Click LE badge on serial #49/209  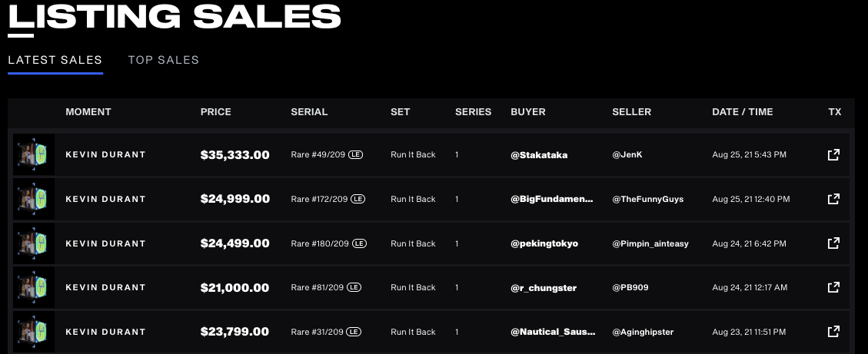pos(355,155)
